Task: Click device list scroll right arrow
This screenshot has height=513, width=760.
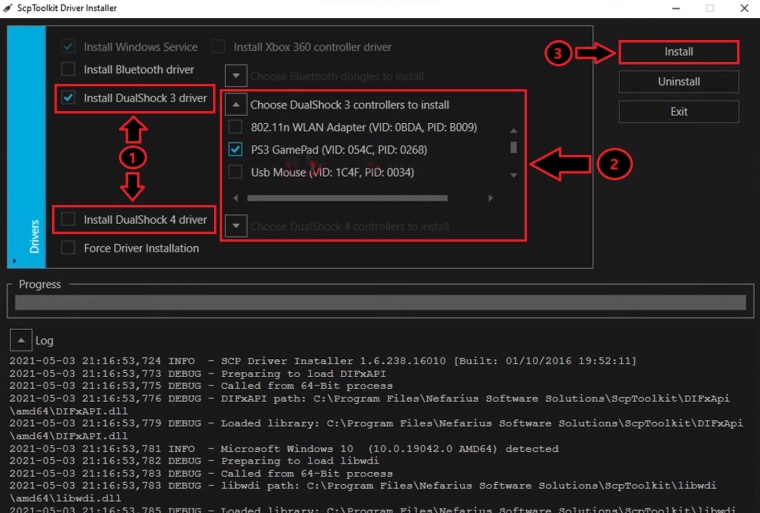Action: 491,198
